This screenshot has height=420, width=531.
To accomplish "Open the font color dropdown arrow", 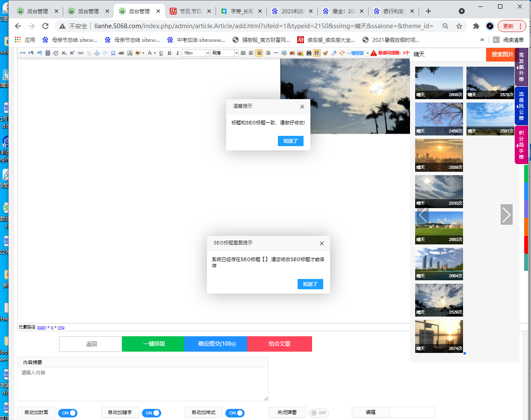I will pos(155,53).
